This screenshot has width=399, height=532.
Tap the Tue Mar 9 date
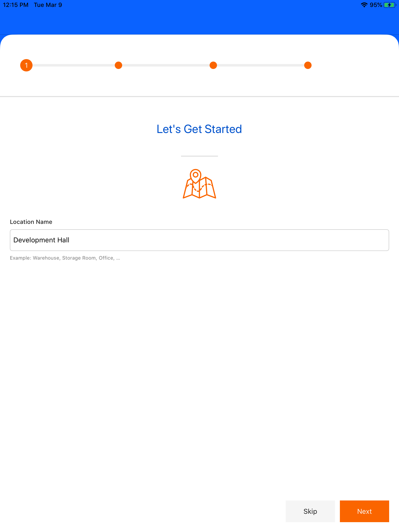click(x=48, y=5)
